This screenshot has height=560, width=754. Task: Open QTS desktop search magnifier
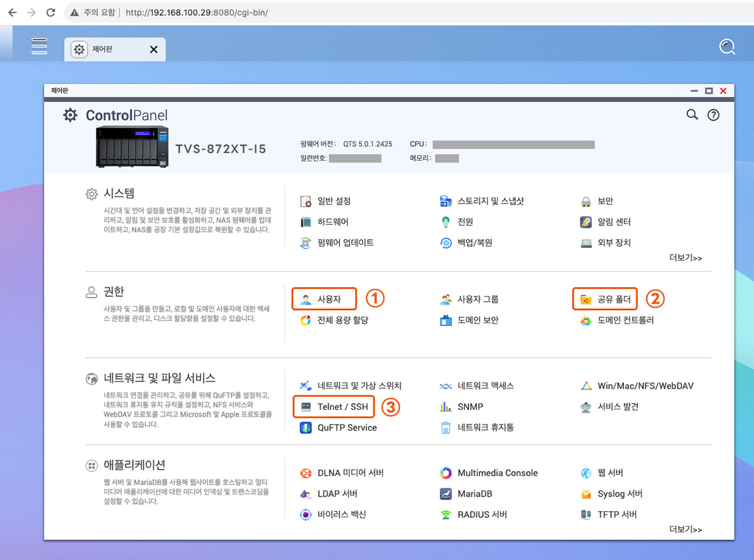click(x=727, y=46)
